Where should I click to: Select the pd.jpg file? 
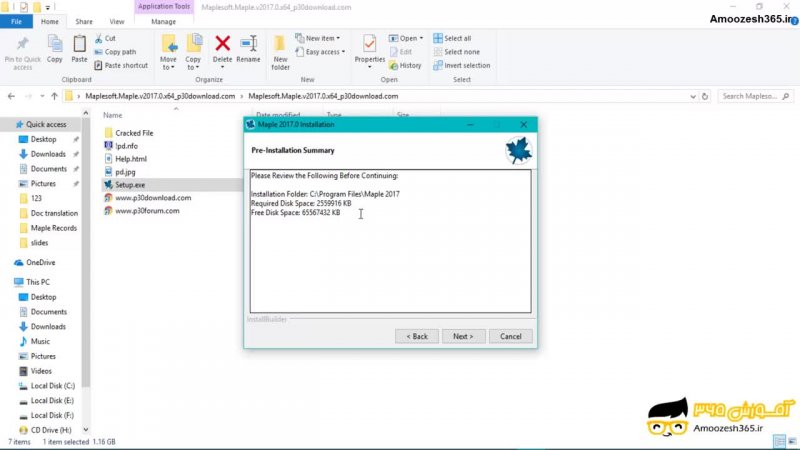tap(120, 172)
